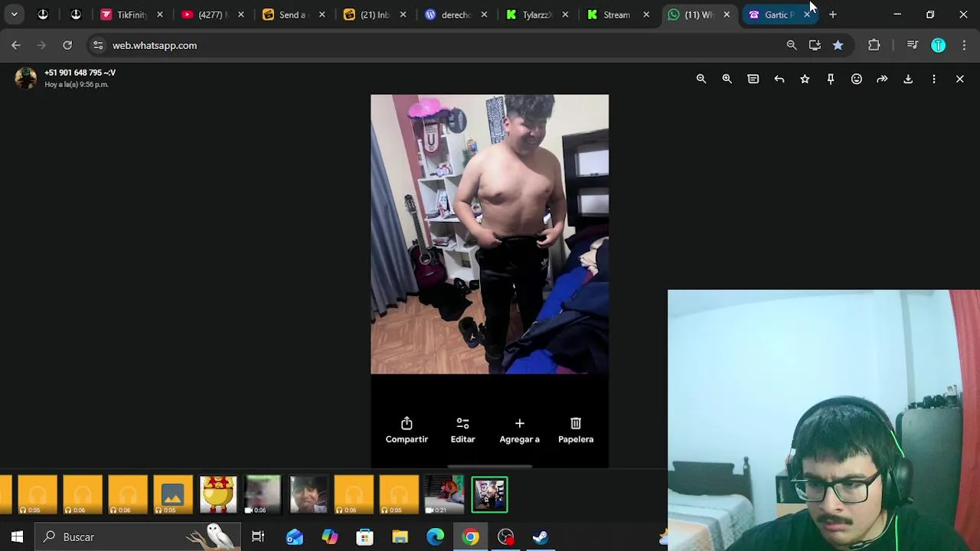Zoom out of the WhatsApp image
The width and height of the screenshot is (980, 551).
[x=701, y=79]
